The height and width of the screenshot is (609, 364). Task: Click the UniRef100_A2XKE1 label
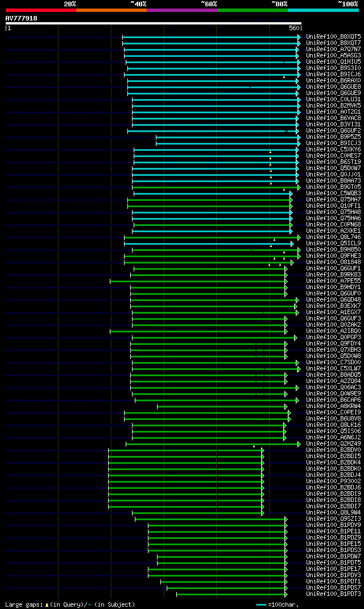point(333,231)
